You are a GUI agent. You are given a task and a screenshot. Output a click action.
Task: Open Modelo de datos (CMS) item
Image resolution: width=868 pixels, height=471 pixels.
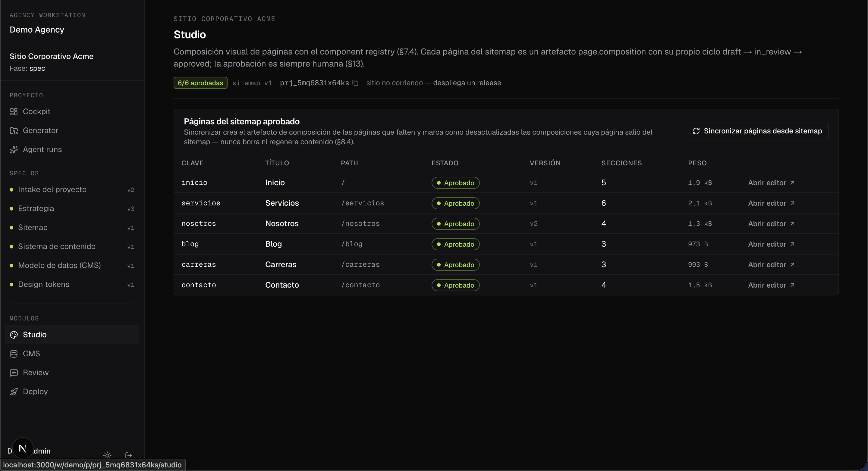coord(72,265)
